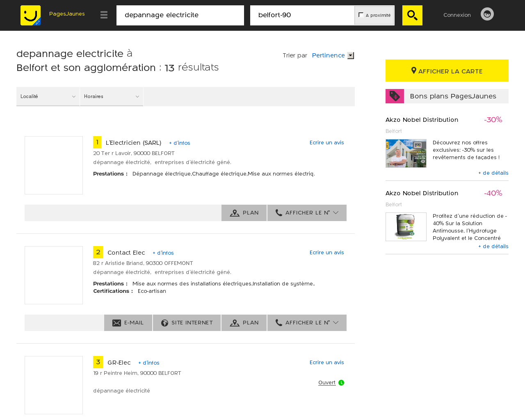Click the -40% Akzo Nobel product thumbnail

pos(406,227)
